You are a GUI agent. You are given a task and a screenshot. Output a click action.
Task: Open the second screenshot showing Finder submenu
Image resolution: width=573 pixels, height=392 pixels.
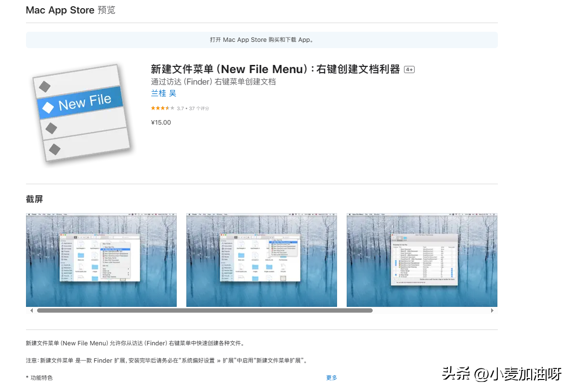(261, 260)
